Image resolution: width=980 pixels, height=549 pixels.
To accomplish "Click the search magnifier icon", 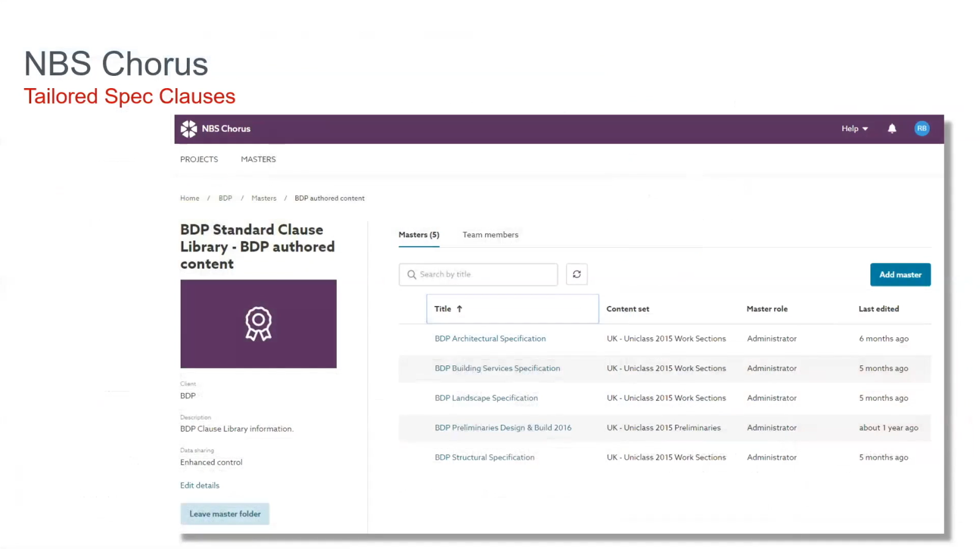I will [412, 275].
